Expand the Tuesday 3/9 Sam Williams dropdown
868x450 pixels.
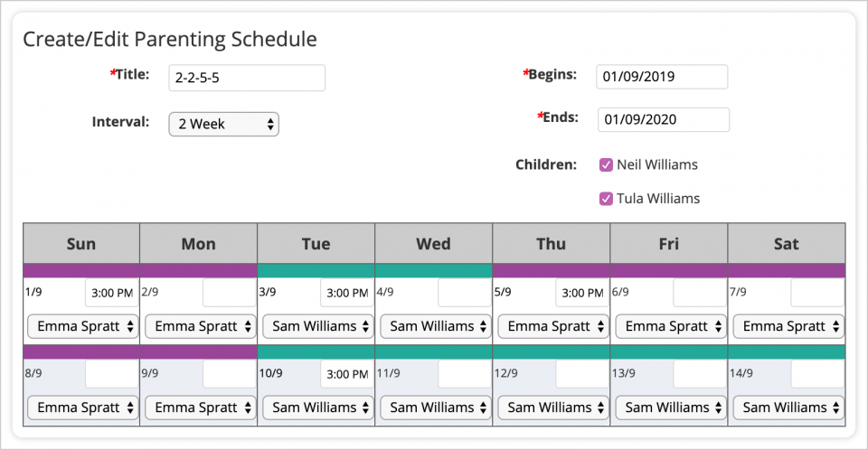coord(318,326)
